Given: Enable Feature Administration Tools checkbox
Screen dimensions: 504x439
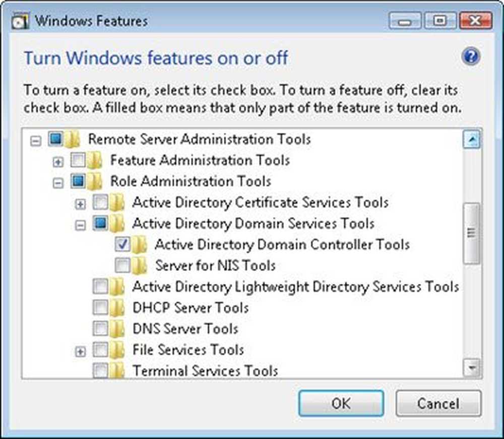Looking at the screenshot, I should [78, 160].
